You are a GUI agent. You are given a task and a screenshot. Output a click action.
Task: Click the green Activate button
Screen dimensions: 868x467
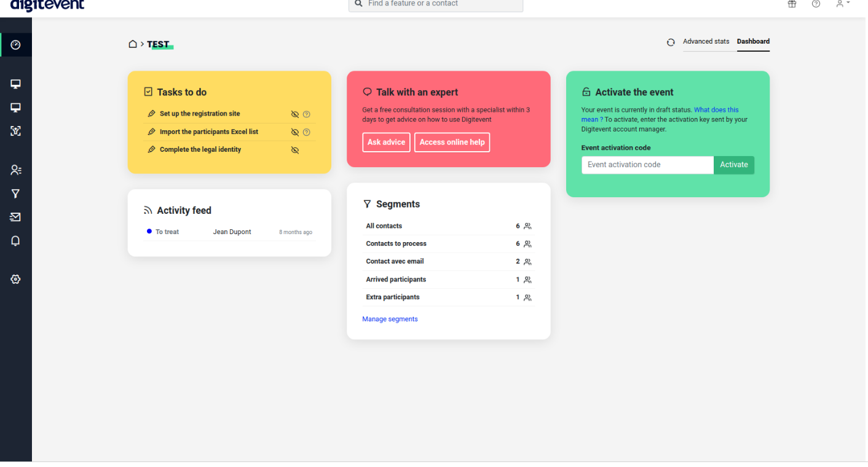[734, 165]
